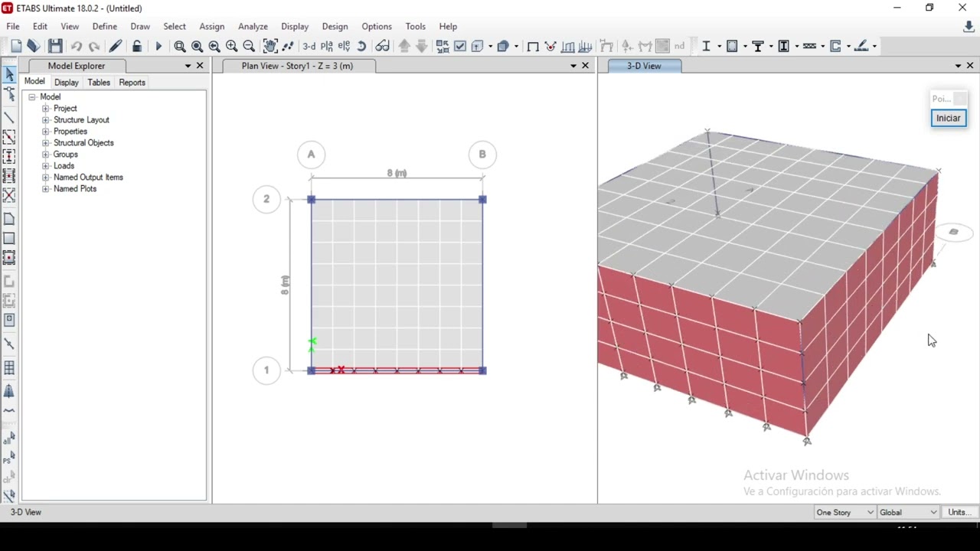Set Plan View with pln icon
Image resolution: width=980 pixels, height=551 pixels.
pyautogui.click(x=327, y=47)
